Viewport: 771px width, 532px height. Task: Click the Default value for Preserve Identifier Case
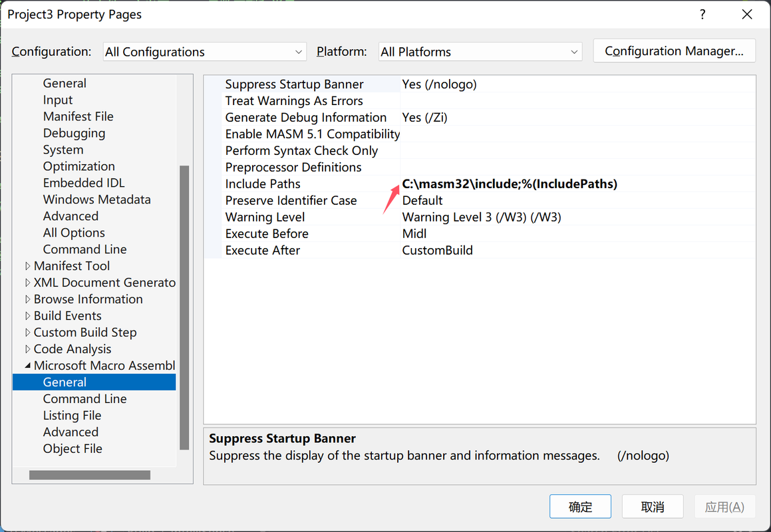coord(422,201)
